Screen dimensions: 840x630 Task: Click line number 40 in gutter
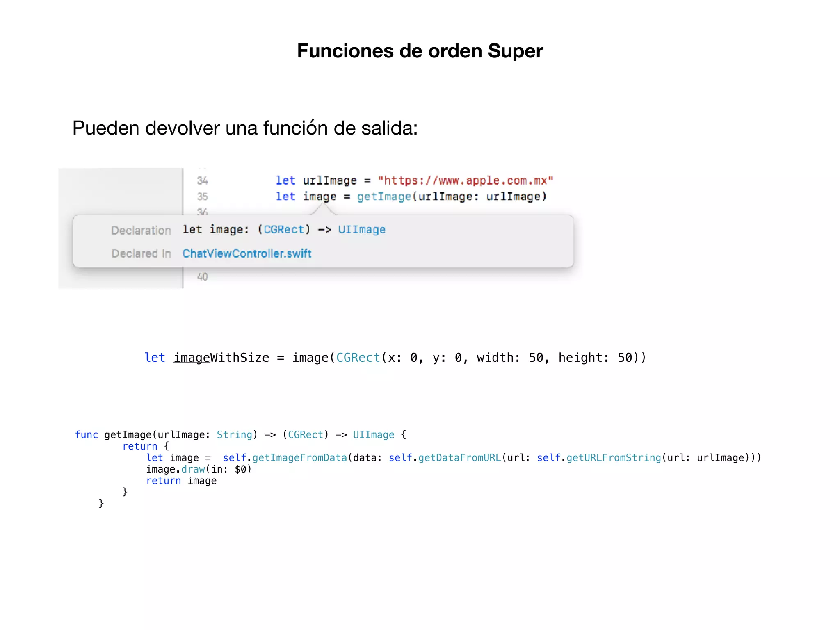(202, 277)
